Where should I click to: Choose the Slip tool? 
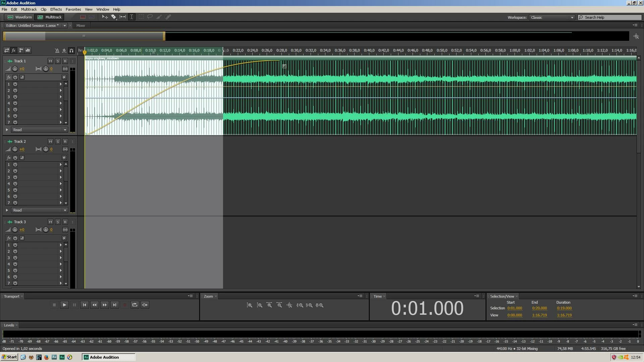[123, 17]
